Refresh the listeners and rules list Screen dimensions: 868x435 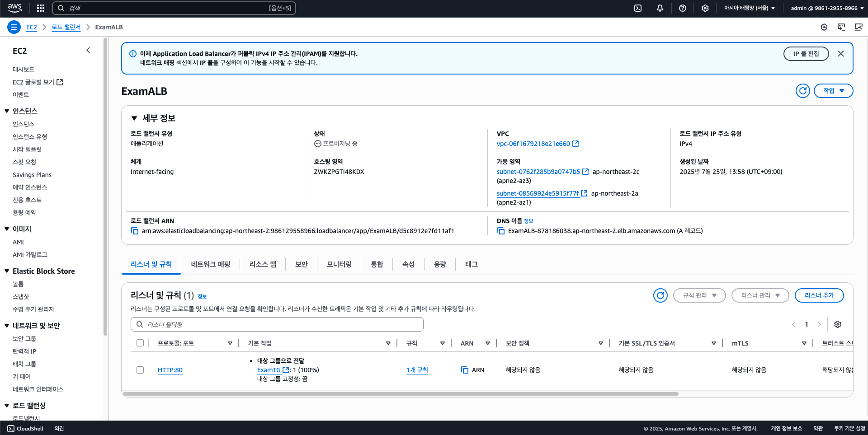(x=660, y=295)
